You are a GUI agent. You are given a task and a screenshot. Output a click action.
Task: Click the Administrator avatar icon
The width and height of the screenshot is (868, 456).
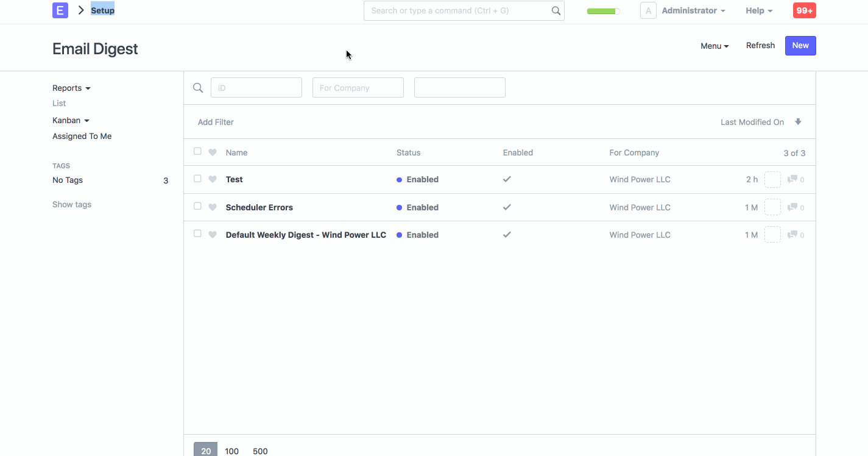pyautogui.click(x=647, y=10)
